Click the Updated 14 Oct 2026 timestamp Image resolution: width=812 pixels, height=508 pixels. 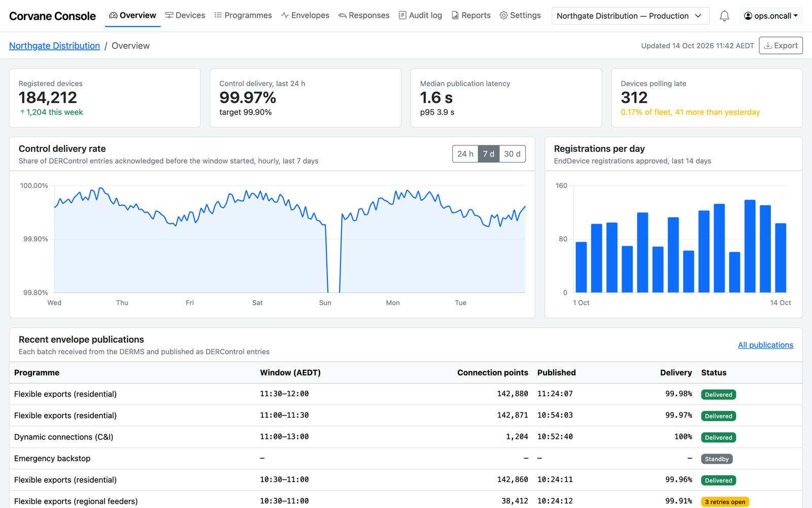tap(697, 46)
